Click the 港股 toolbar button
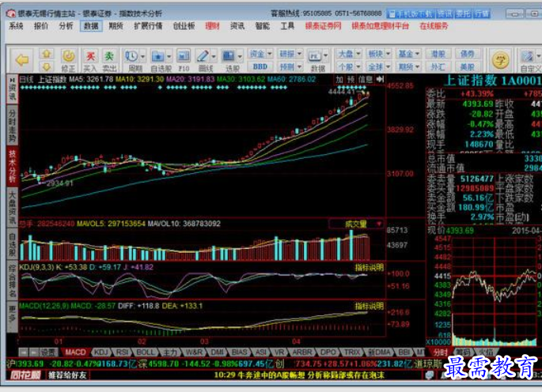 point(438,54)
